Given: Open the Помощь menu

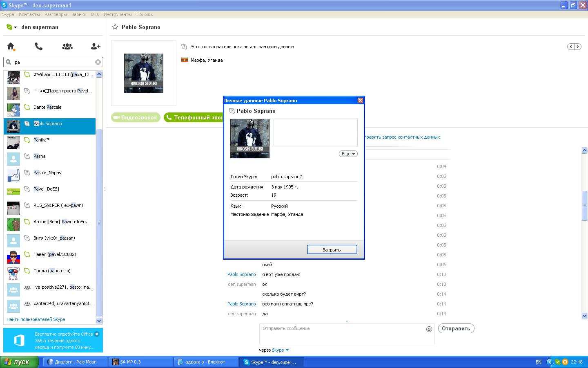Looking at the screenshot, I should tap(145, 14).
